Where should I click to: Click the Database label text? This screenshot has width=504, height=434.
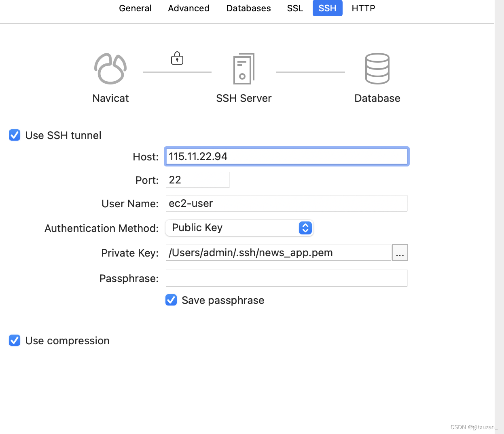[x=377, y=98]
